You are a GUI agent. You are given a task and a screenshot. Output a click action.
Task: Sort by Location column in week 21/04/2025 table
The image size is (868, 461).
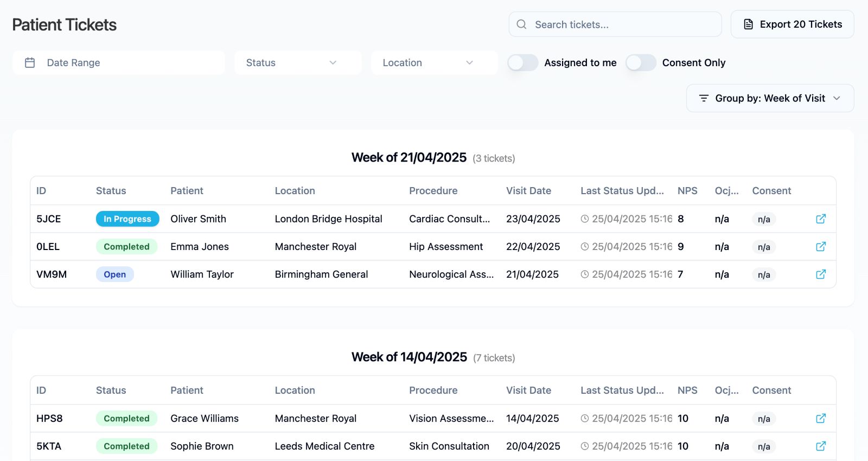295,191
